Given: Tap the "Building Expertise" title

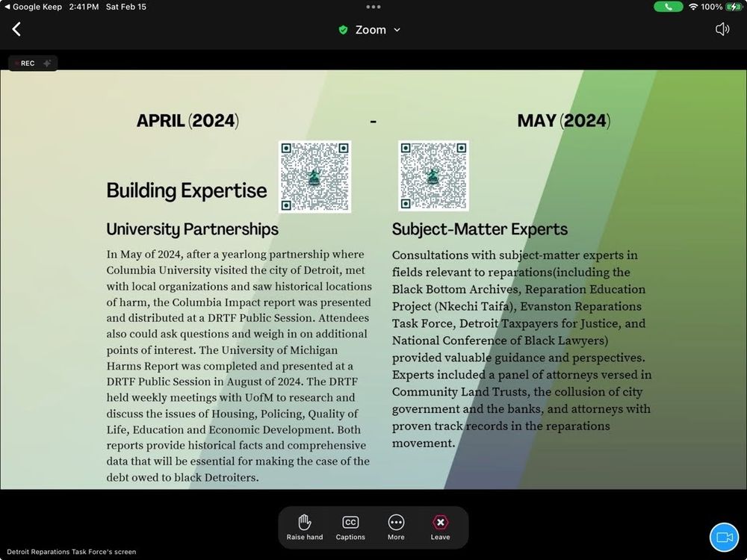Looking at the screenshot, I should (187, 190).
